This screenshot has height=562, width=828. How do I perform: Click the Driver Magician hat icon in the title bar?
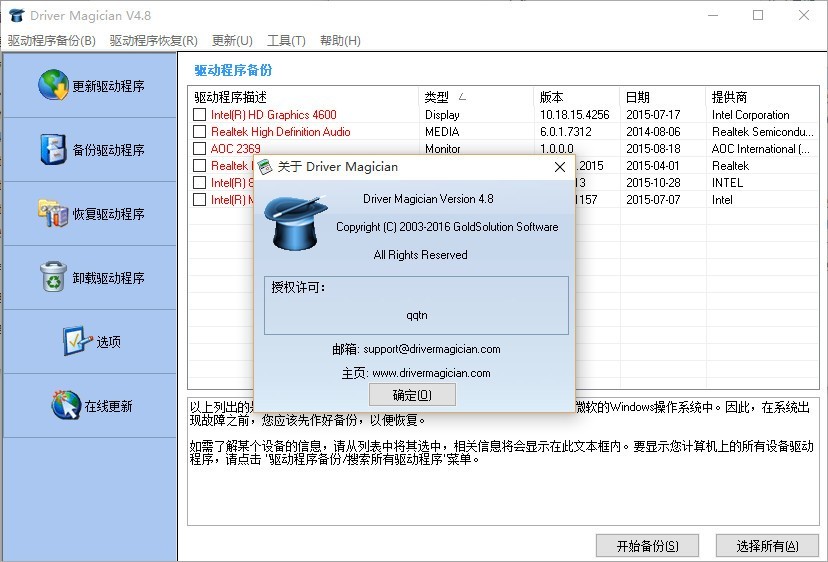pyautogui.click(x=16, y=15)
